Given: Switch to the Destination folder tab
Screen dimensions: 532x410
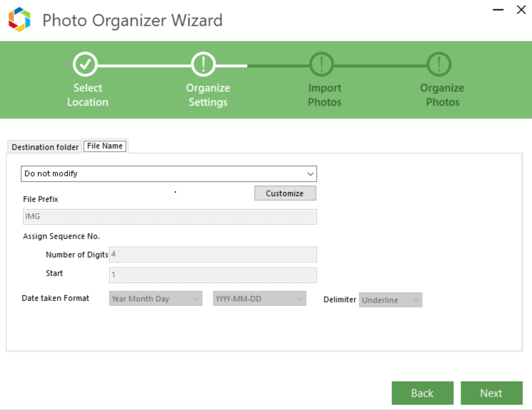Looking at the screenshot, I should (45, 147).
